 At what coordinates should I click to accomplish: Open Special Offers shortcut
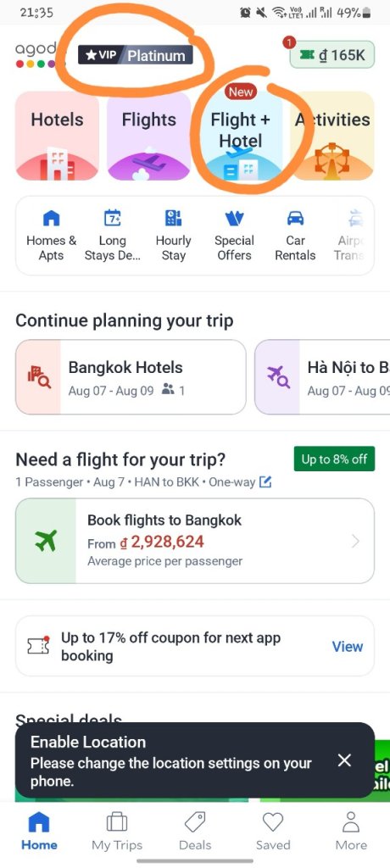(x=234, y=236)
